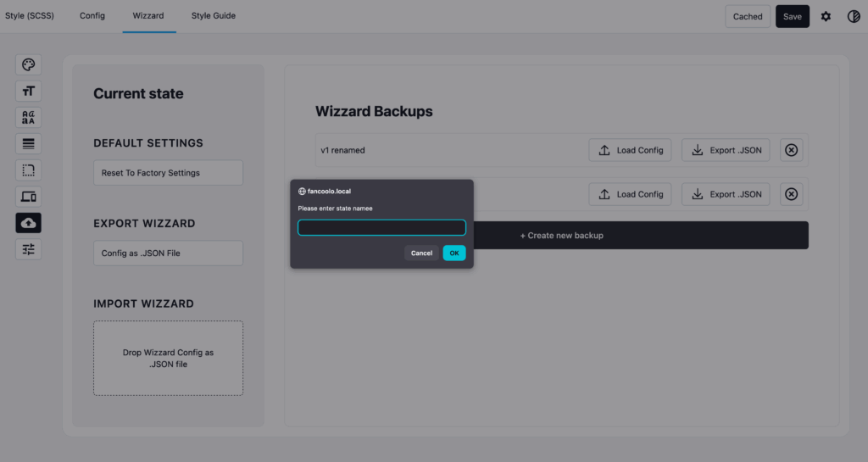The height and width of the screenshot is (462, 868).
Task: Load Config for v1 renamed backup
Action: (x=631, y=150)
